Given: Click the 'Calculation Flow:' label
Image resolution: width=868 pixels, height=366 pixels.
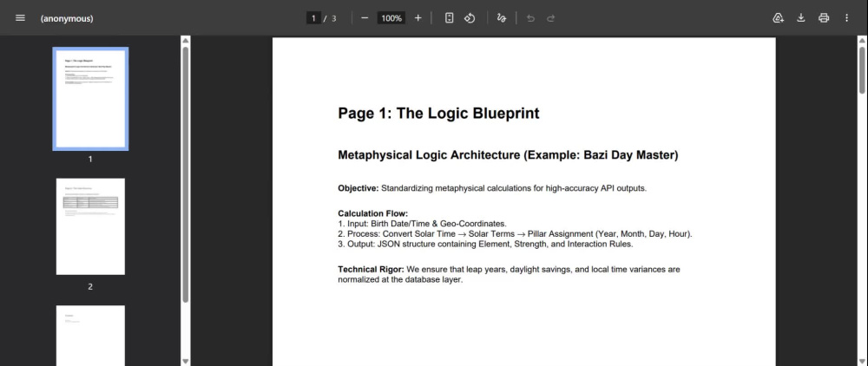Looking at the screenshot, I should click(x=372, y=213).
